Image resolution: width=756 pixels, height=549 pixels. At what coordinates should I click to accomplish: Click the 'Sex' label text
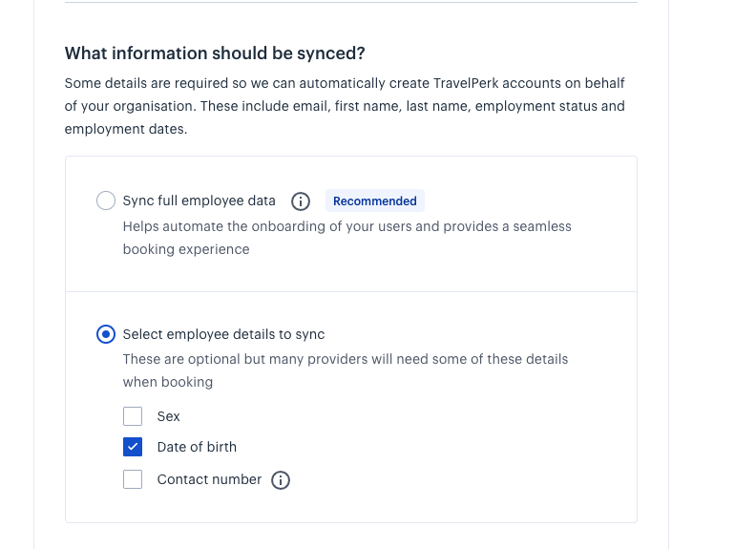pyautogui.click(x=168, y=416)
